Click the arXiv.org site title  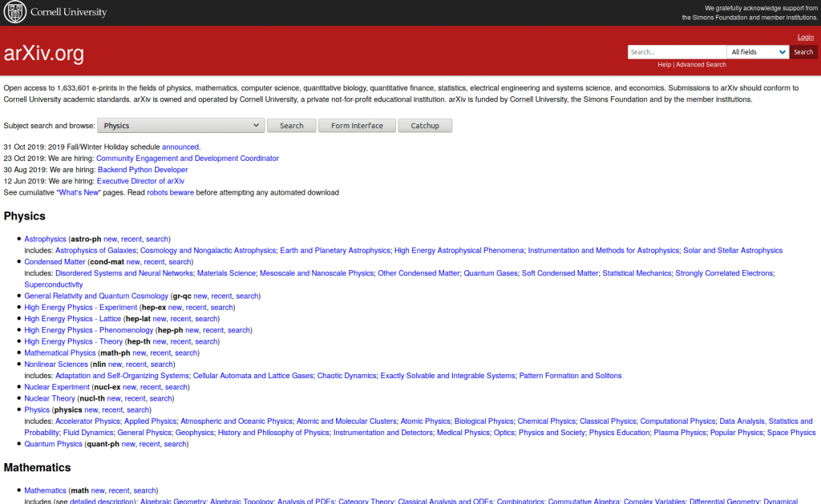coord(44,54)
